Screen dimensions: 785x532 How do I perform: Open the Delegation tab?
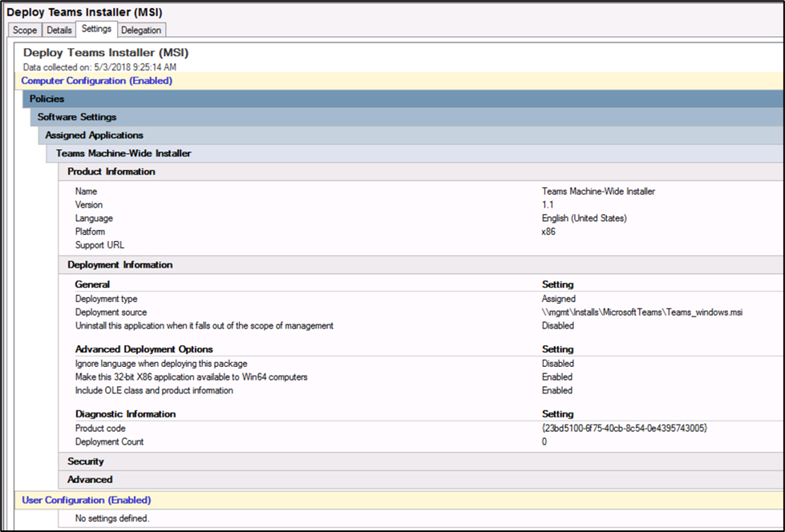tap(141, 30)
